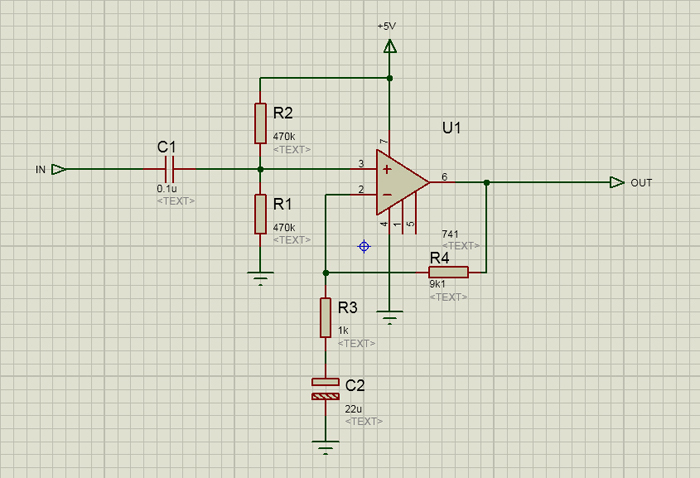Click the R1 reference label

click(282, 204)
